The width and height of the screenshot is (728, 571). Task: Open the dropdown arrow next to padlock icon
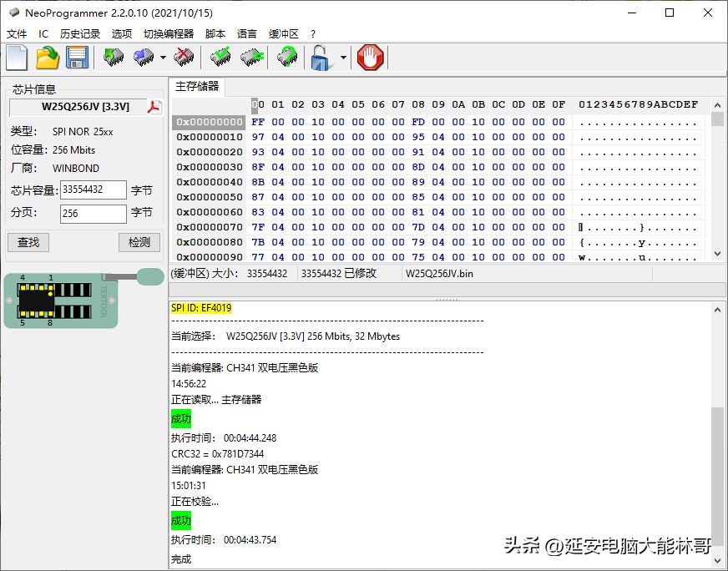[343, 58]
